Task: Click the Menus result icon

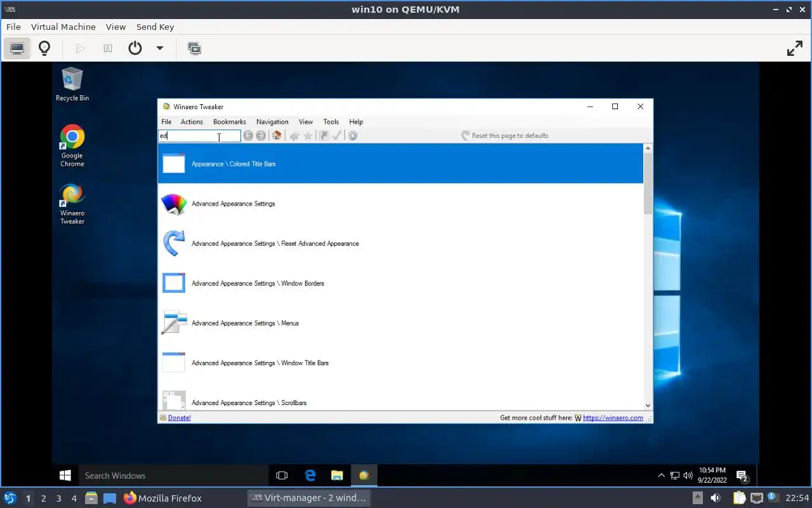Action: coord(174,323)
